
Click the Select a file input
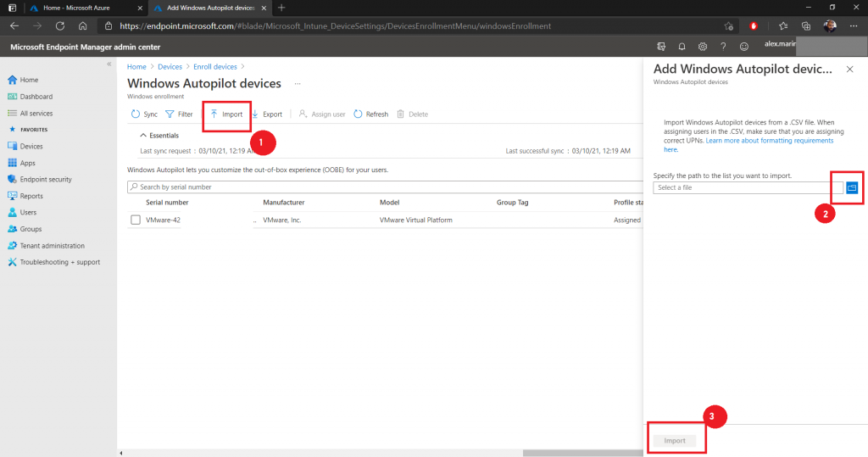748,187
